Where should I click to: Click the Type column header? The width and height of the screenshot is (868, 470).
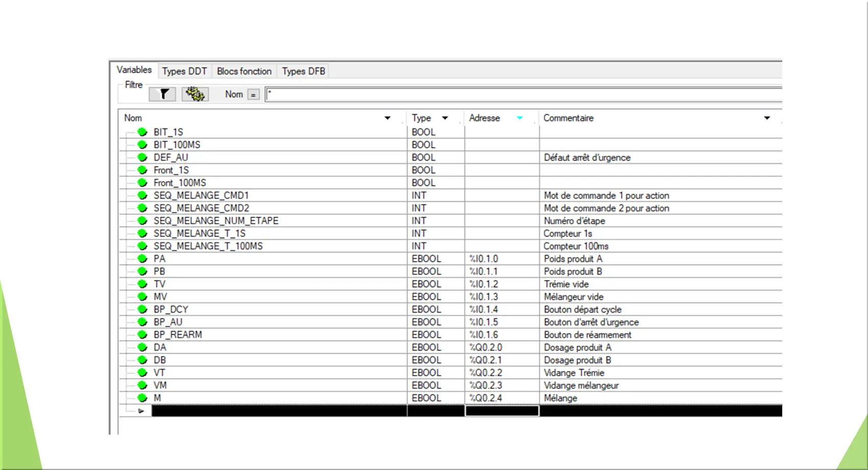[x=421, y=118]
